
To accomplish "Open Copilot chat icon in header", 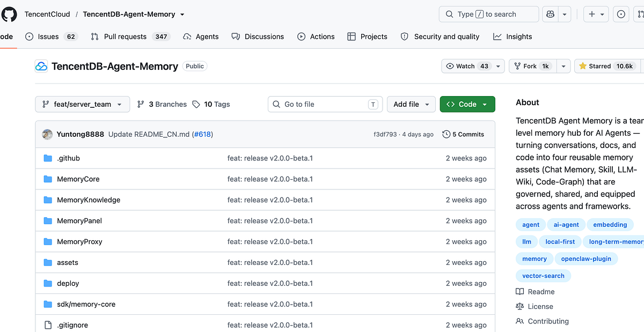I will [550, 14].
